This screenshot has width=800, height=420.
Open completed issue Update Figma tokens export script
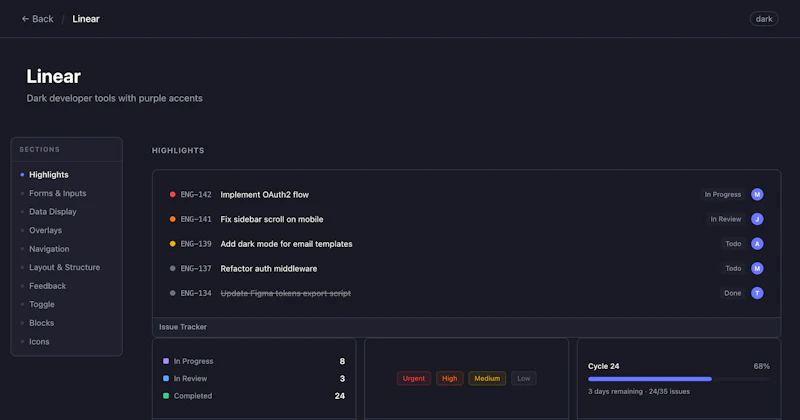coord(286,293)
